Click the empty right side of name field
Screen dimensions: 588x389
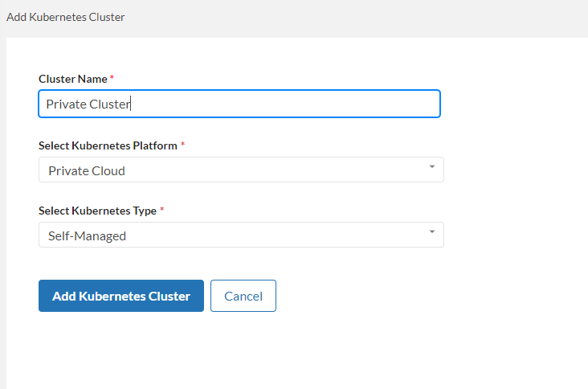321,104
